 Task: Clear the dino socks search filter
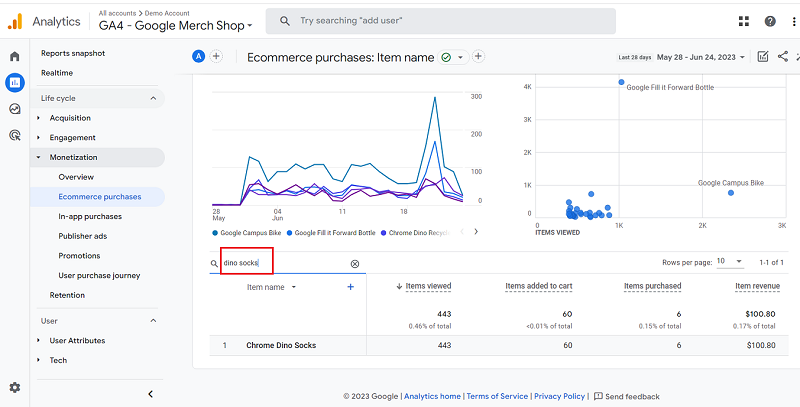(x=354, y=264)
